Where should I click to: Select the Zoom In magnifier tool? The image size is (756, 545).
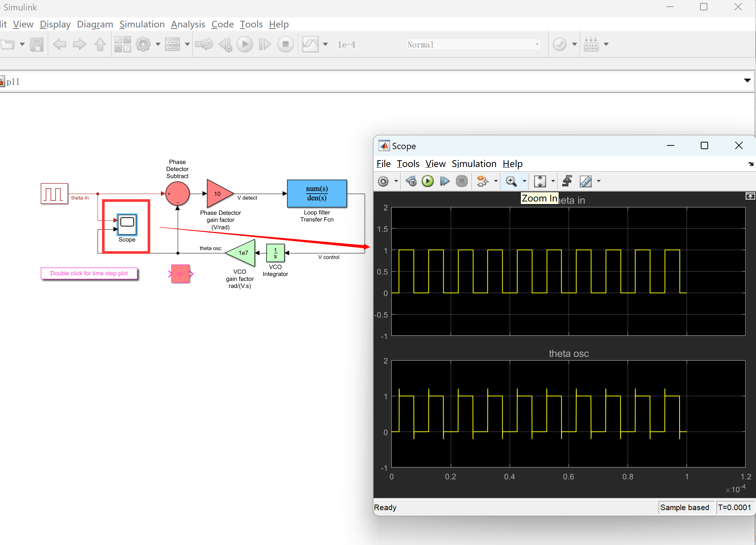point(511,181)
